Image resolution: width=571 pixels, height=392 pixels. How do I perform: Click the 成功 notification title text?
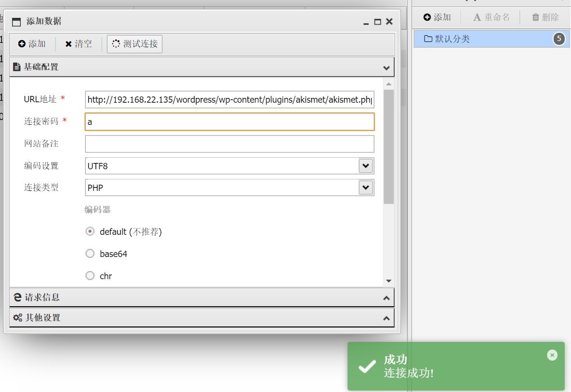pos(395,359)
